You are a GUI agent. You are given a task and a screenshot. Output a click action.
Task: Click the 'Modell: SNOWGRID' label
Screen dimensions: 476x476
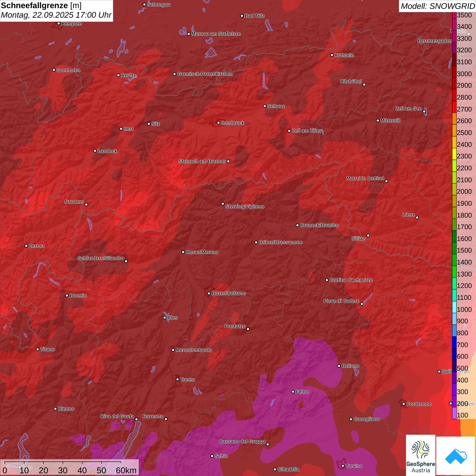(438, 6)
